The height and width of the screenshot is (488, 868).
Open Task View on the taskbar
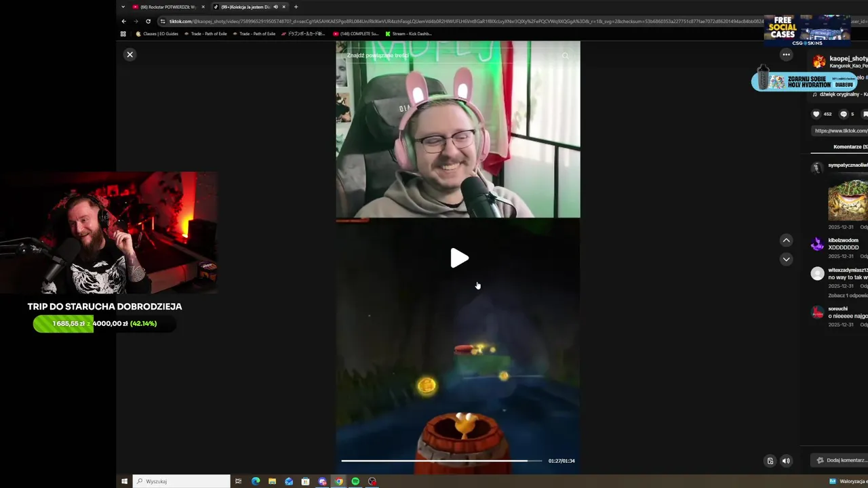click(238, 481)
